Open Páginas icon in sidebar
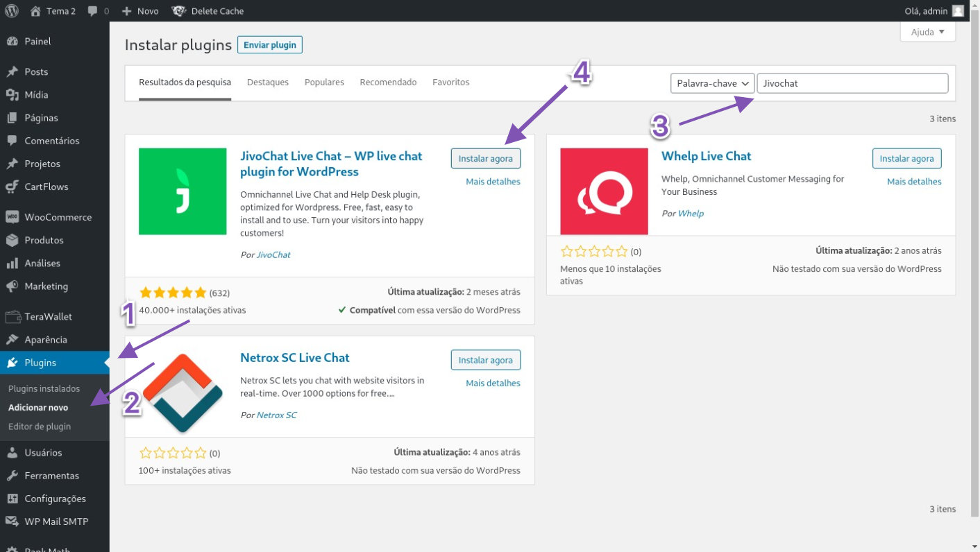 pos(12,118)
